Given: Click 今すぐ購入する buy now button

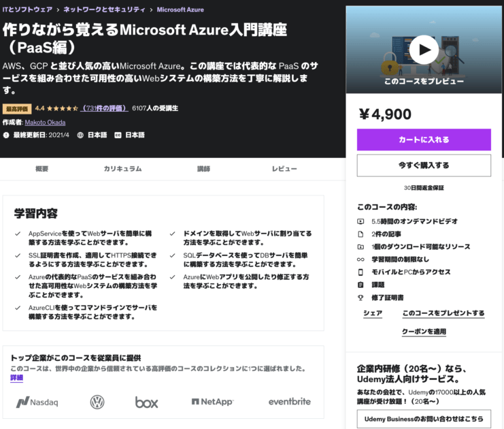Looking at the screenshot, I should 424,165.
